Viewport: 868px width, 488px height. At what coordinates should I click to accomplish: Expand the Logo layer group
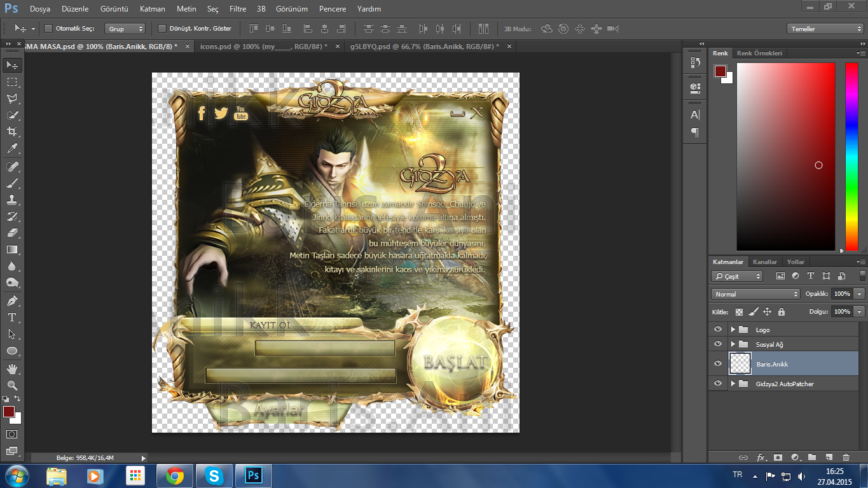[x=733, y=330]
